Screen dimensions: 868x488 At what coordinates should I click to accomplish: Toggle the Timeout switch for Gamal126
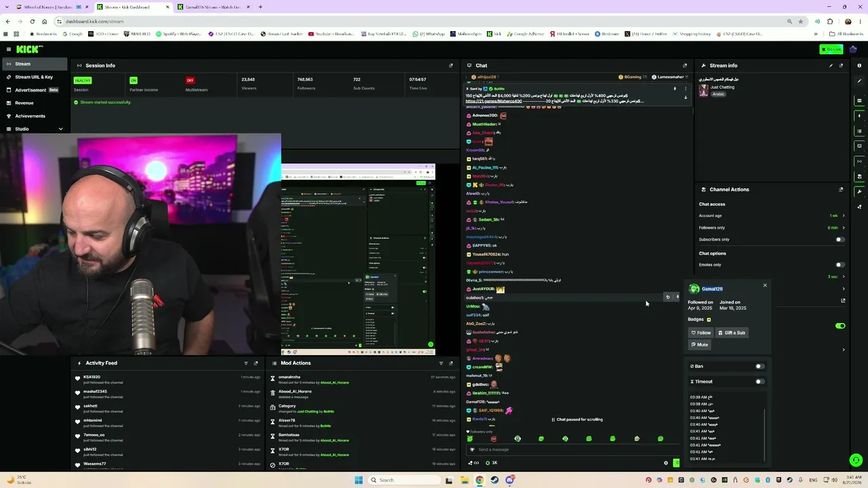pos(759,382)
